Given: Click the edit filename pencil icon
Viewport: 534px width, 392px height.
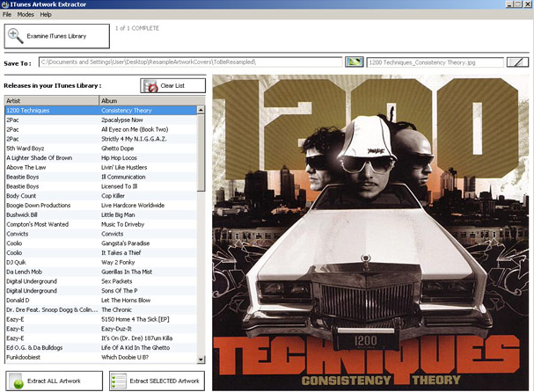Looking at the screenshot, I should tap(517, 62).
